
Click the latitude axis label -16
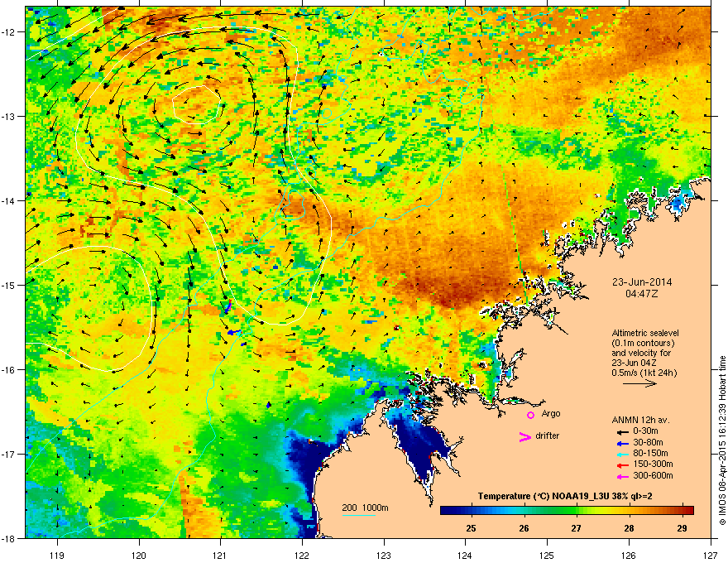pyautogui.click(x=9, y=370)
